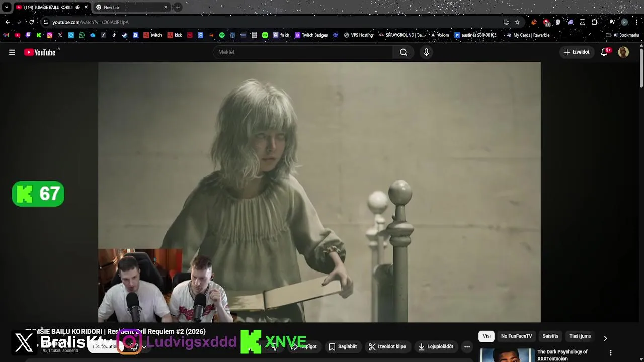Open the Spotify bookmark icon
Image resolution: width=644 pixels, height=362 pixels.
coord(222,35)
